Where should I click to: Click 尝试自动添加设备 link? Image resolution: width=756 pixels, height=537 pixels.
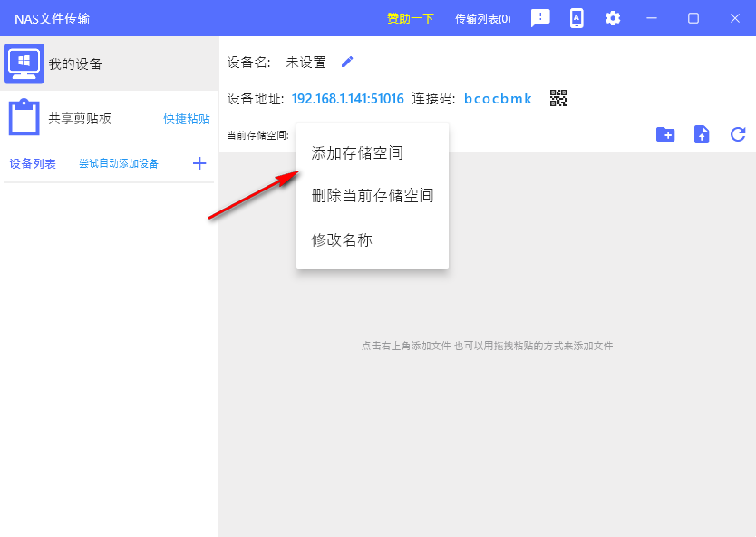point(119,163)
